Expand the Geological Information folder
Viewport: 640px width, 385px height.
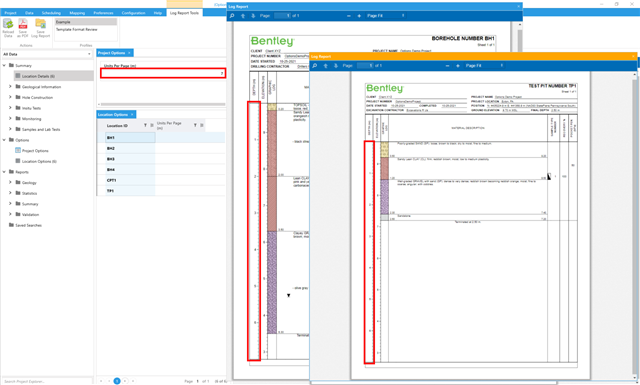pos(10,87)
